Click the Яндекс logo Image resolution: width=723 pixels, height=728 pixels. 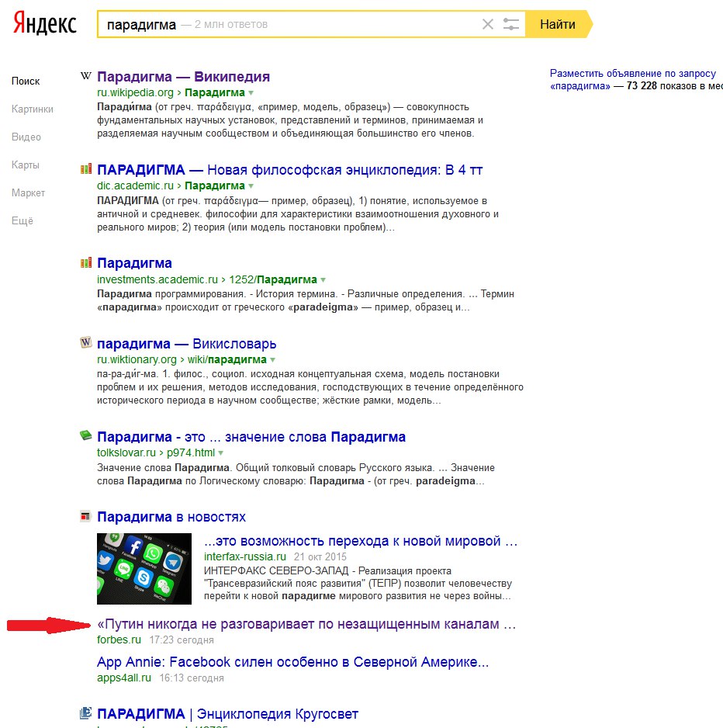coord(45,23)
